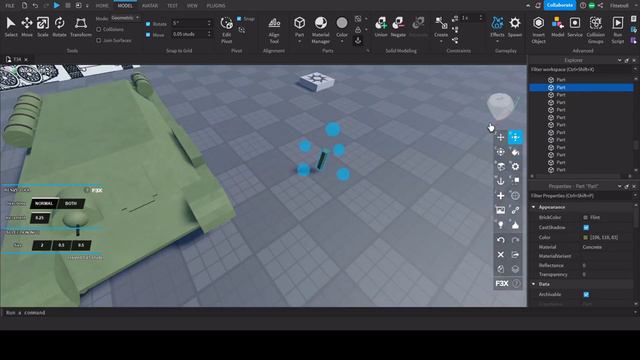Open the Mode Geometric dropdown
The width and height of the screenshot is (640, 360).
coord(125,18)
